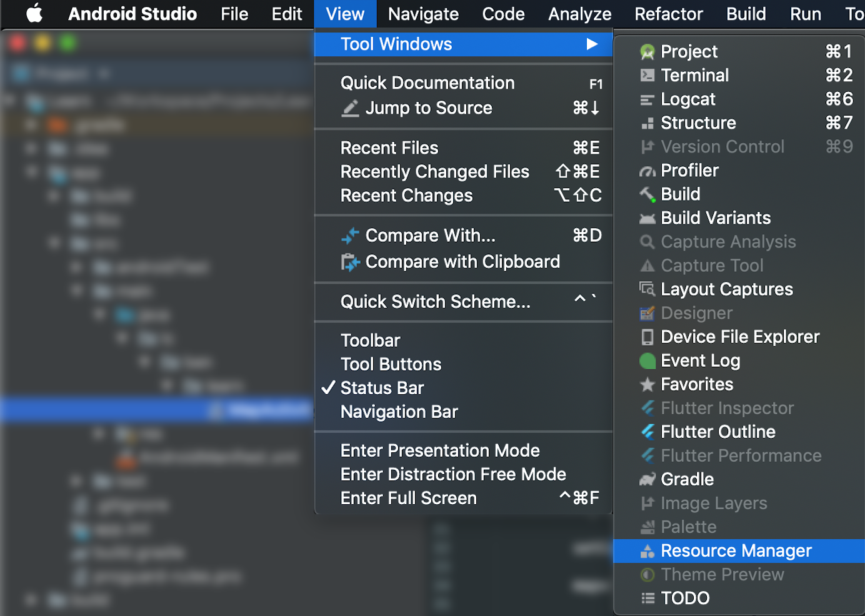Open the Profiler tool window entry

pyautogui.click(x=739, y=171)
